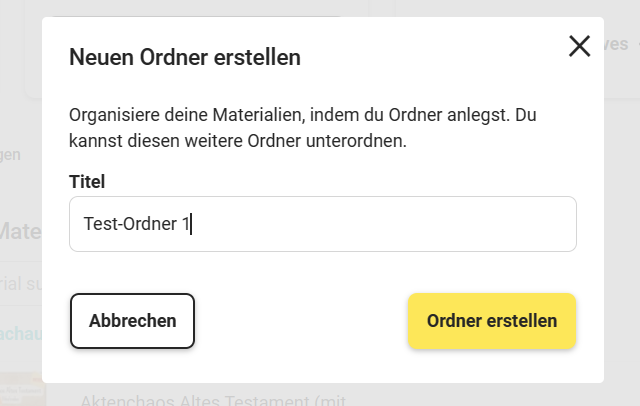Open the dimmed 'Aktenchaos Altes Testament' entry
The width and height of the screenshot is (640, 406).
click(x=212, y=399)
